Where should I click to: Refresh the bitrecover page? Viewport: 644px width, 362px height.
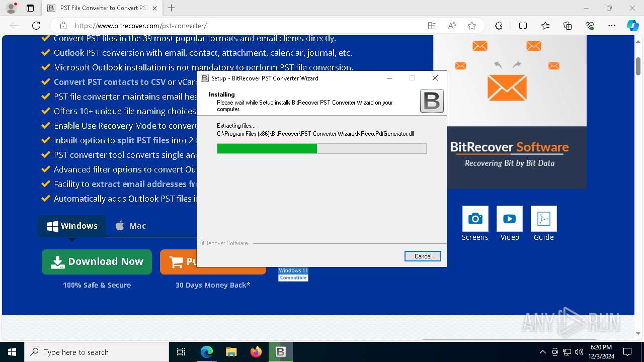[x=36, y=26]
